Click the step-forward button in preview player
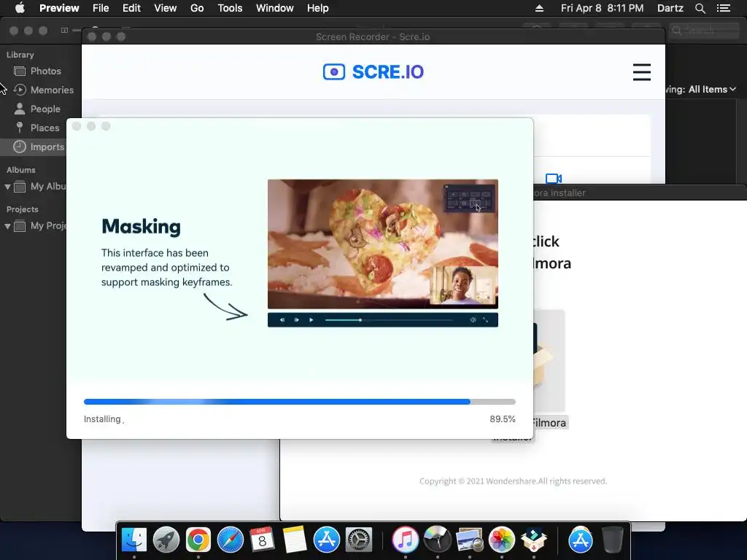Image resolution: width=747 pixels, height=560 pixels. pyautogui.click(x=296, y=320)
